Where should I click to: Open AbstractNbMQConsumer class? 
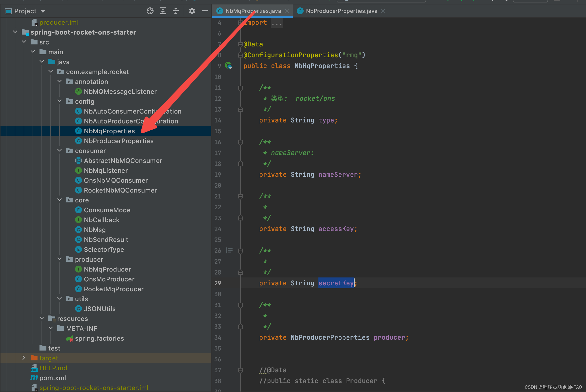pos(123,160)
